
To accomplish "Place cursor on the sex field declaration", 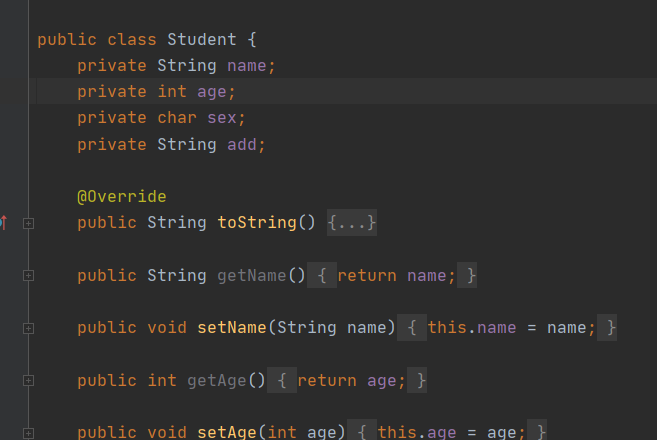I will (x=225, y=118).
